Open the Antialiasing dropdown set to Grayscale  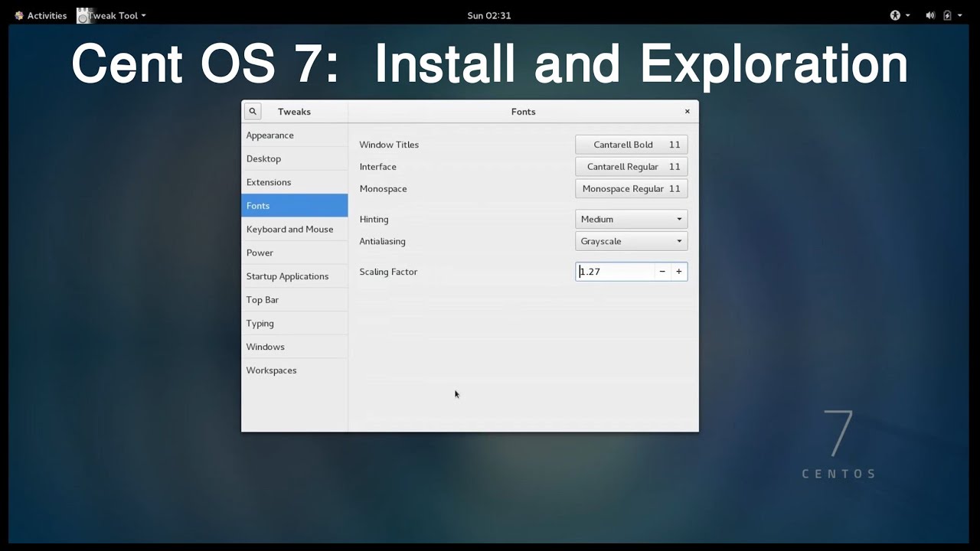pos(632,241)
